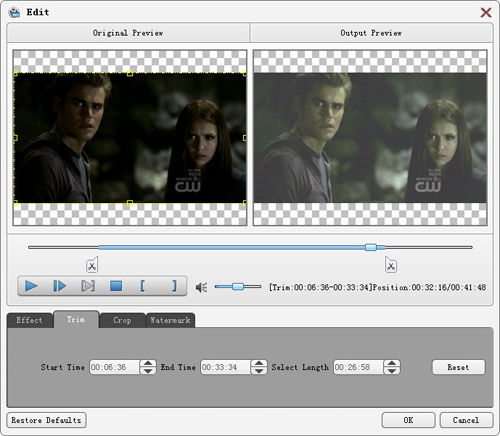
Task: Click the top-center crop handle
Action: coord(130,73)
